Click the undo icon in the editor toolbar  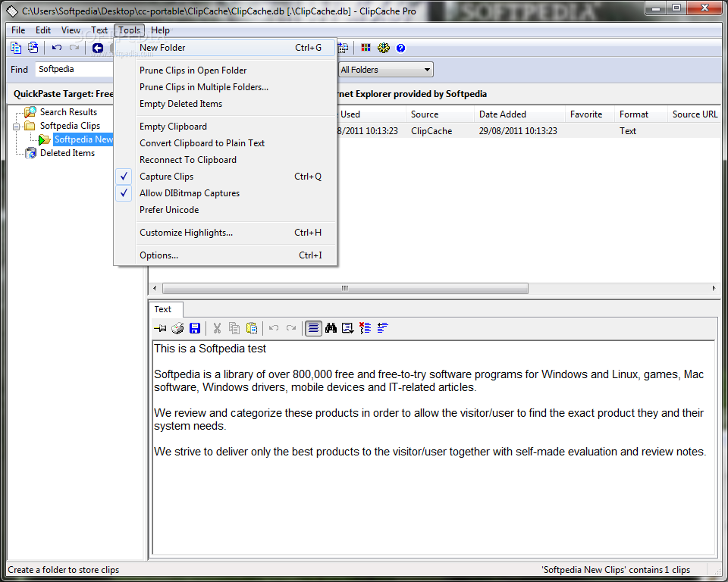pos(274,328)
